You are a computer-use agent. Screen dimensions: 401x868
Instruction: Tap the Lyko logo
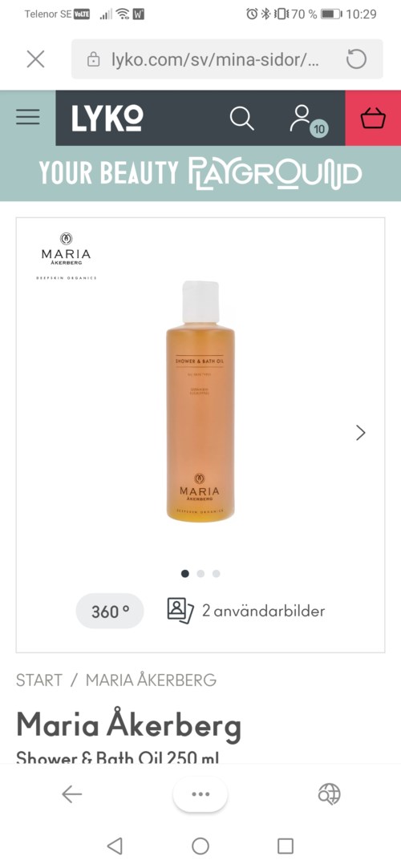pyautogui.click(x=107, y=118)
